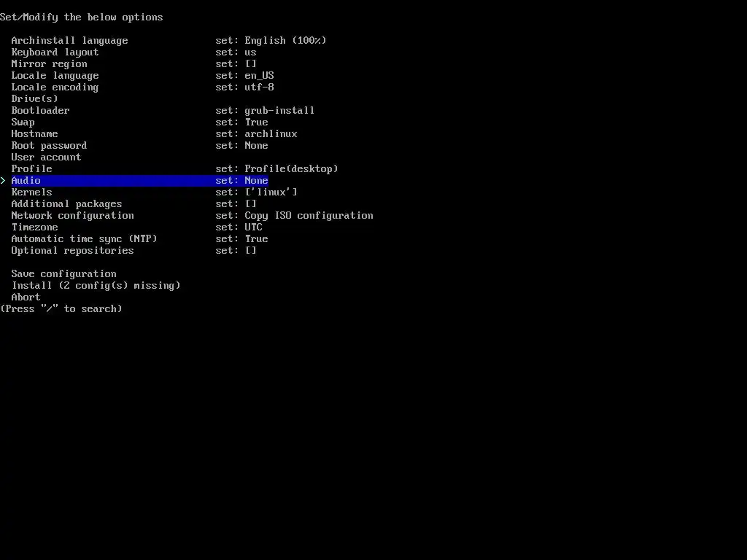Click the 'en_US' locale value

[x=259, y=76]
